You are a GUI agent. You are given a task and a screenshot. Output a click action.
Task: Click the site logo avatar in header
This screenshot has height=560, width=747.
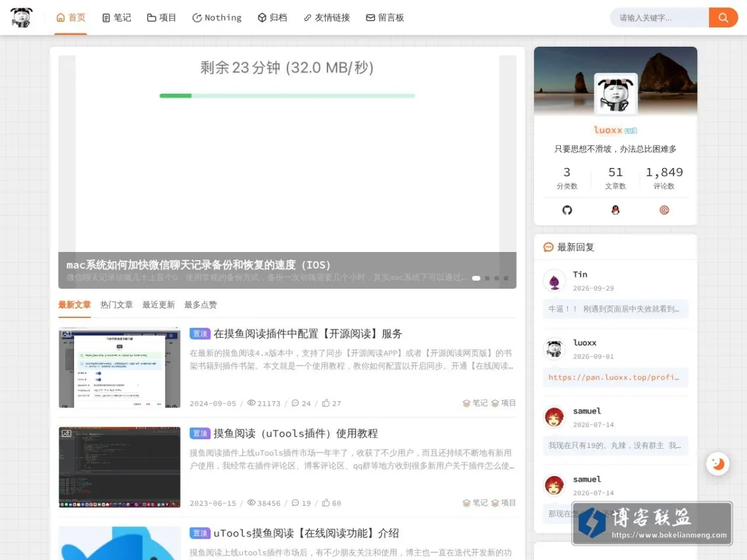point(22,17)
